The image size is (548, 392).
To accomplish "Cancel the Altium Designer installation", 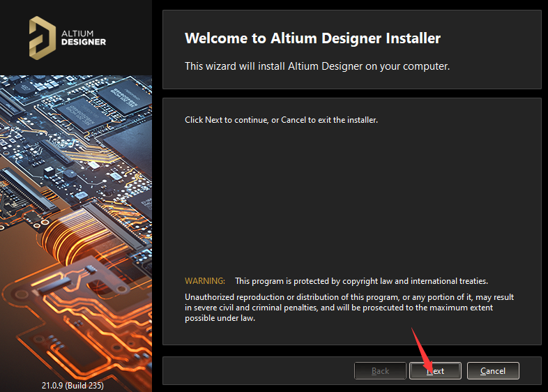I will [x=493, y=370].
